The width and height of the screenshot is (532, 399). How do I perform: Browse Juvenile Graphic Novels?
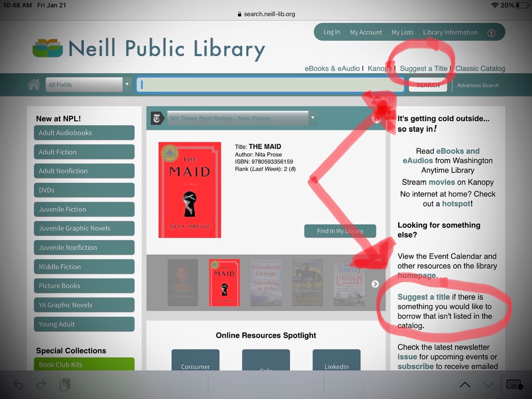point(84,229)
